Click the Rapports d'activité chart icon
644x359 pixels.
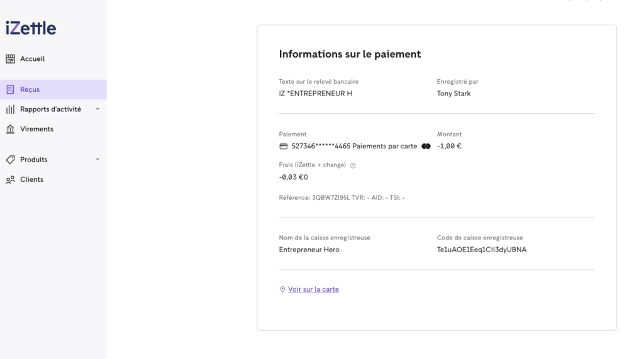point(10,109)
